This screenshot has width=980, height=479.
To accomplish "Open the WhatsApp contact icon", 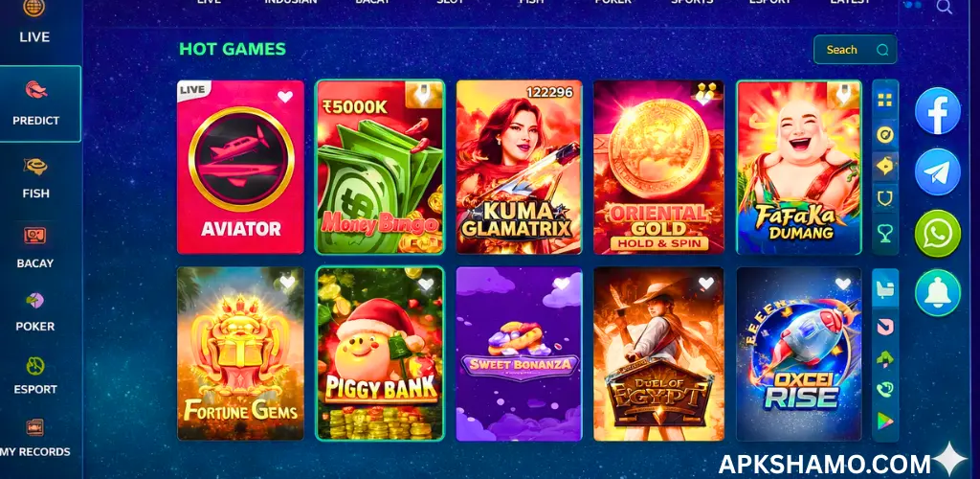I will tap(938, 233).
